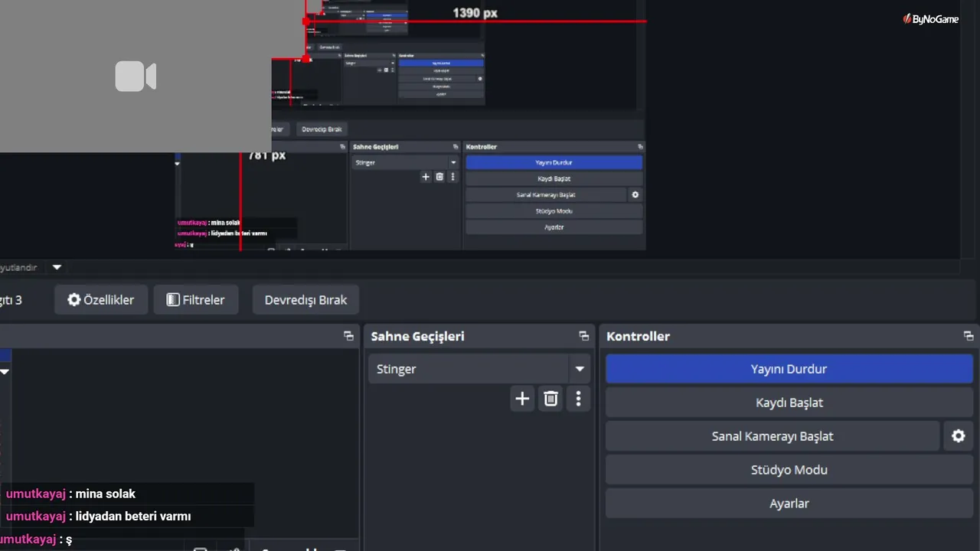
Task: Start recording with Kaydı Başlat
Action: tap(789, 403)
